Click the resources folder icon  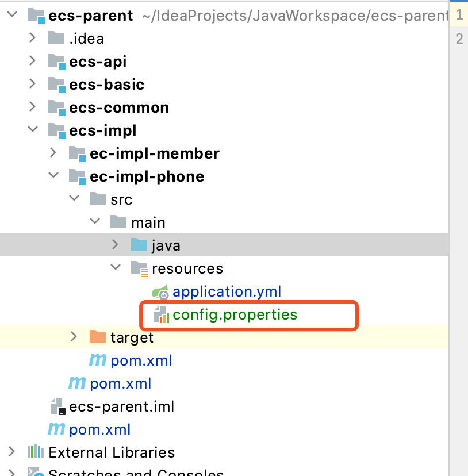(139, 268)
